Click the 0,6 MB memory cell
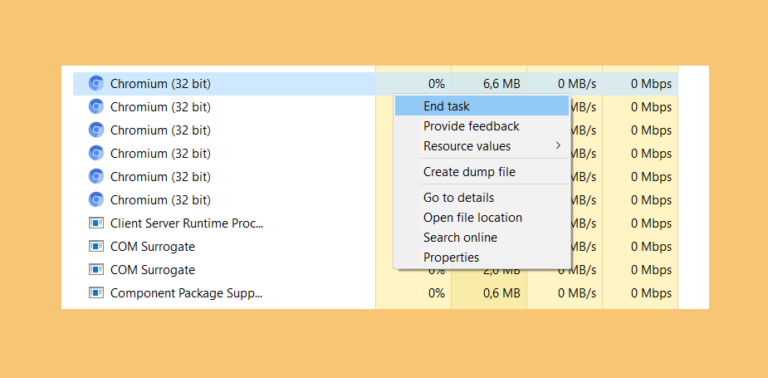 (x=502, y=293)
